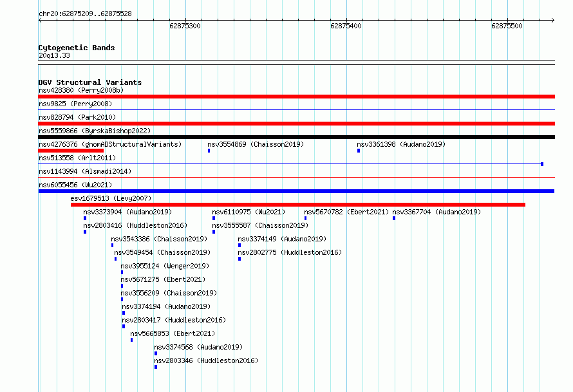Click the Cytogenetic Bands track title
The image size is (573, 392).
tap(77, 48)
